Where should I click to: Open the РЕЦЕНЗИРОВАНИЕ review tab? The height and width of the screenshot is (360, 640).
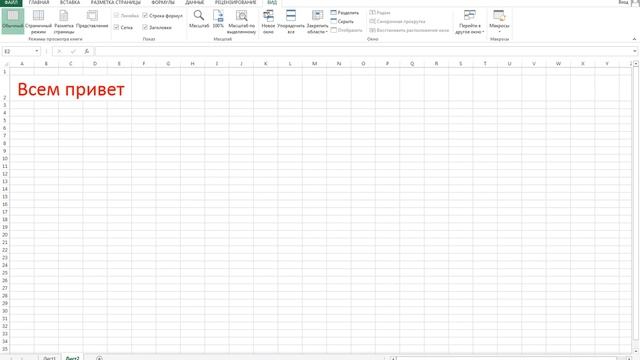236,2
